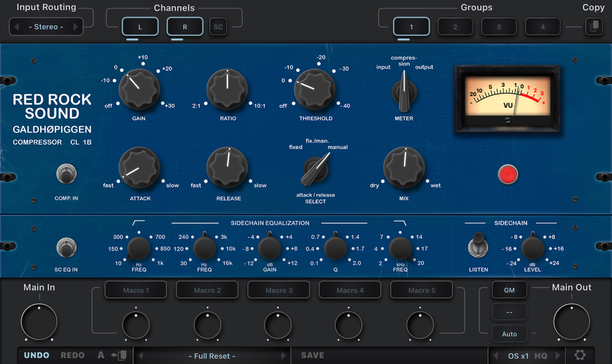The height and width of the screenshot is (364, 612).
Task: Toggle the Auto button
Action: coord(509,334)
